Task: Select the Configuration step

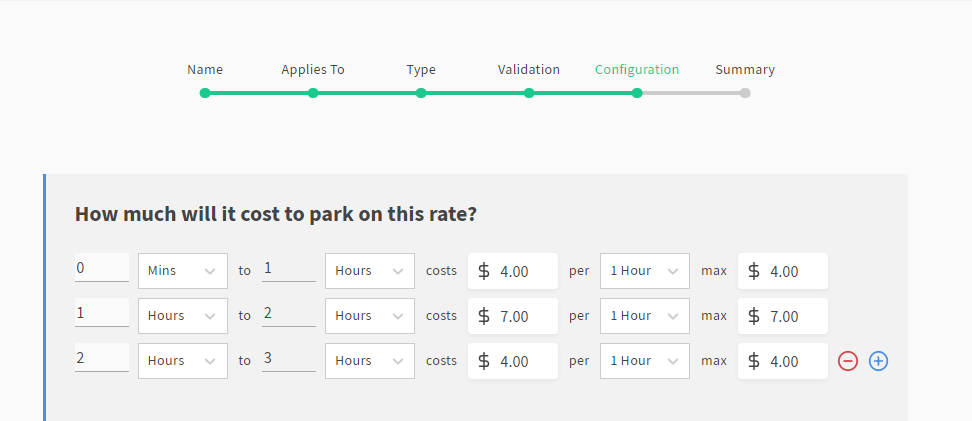Action: click(x=637, y=93)
